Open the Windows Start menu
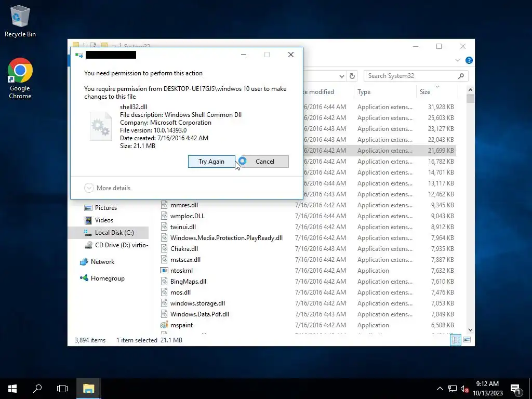The width and height of the screenshot is (532, 399). [12, 389]
